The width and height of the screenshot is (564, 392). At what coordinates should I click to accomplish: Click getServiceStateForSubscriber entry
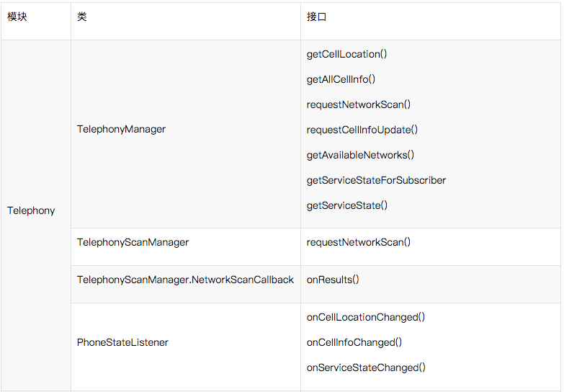tap(376, 180)
